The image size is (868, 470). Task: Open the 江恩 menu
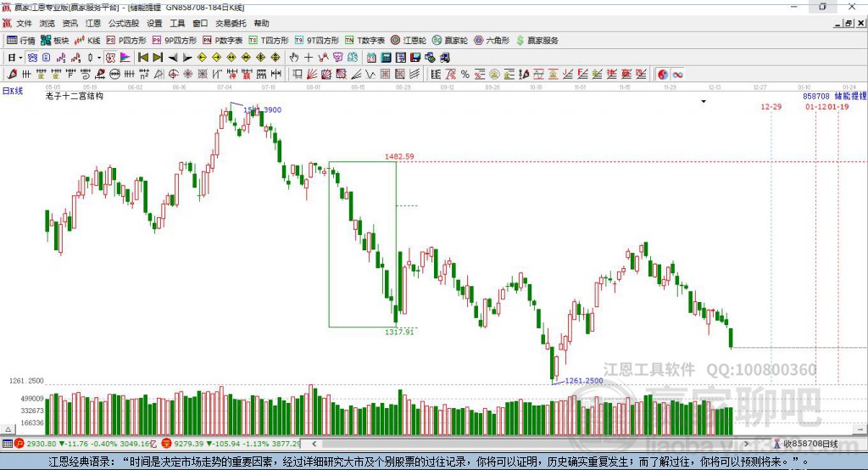pyautogui.click(x=93, y=23)
